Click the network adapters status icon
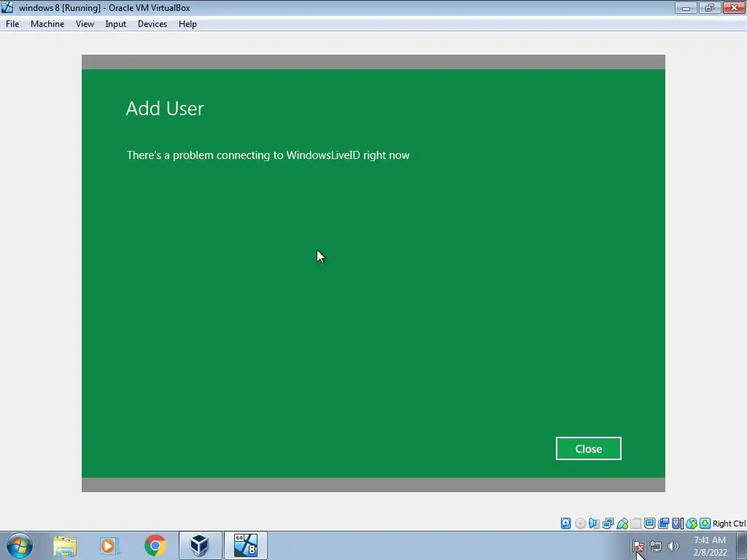Image resolution: width=747 pixels, height=560 pixels. 608,524
